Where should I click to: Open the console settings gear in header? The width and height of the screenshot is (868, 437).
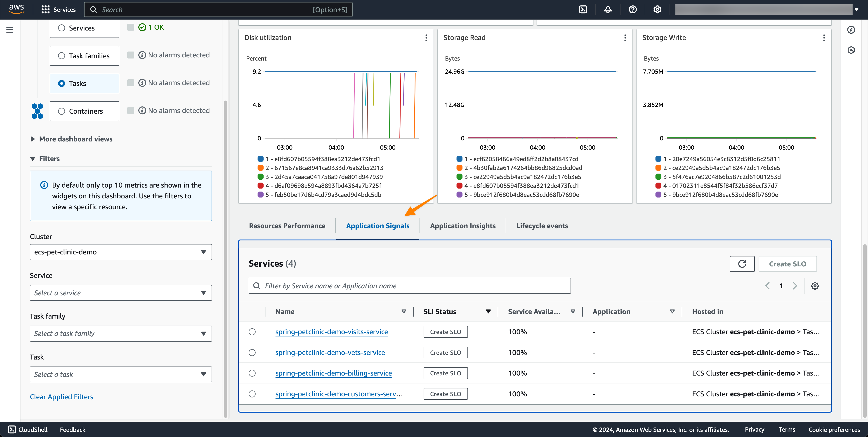pos(657,9)
